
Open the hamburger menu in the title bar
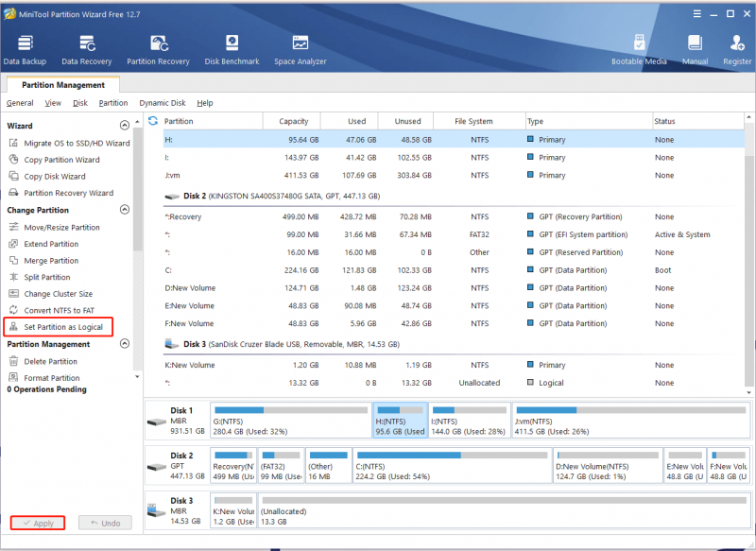pos(697,14)
